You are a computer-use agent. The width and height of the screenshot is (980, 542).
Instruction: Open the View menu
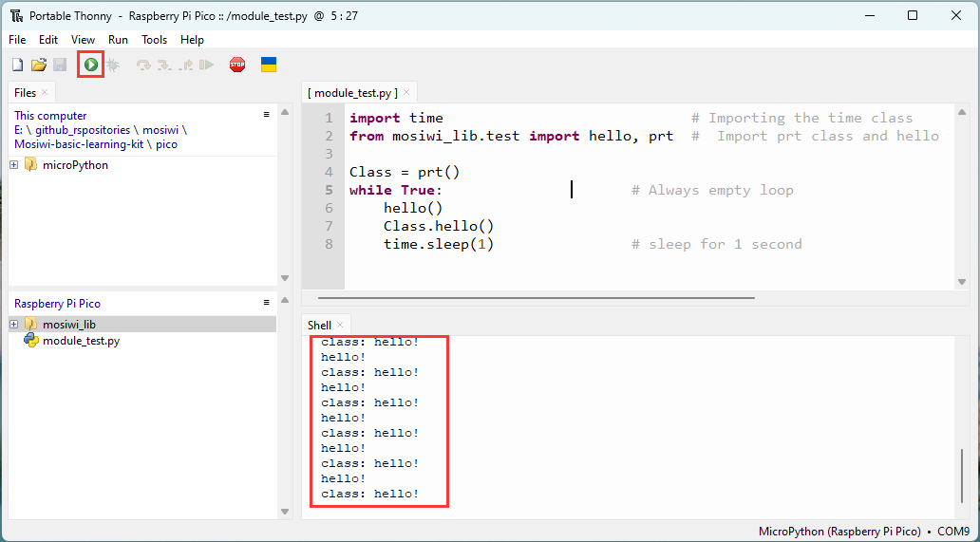pyautogui.click(x=84, y=39)
